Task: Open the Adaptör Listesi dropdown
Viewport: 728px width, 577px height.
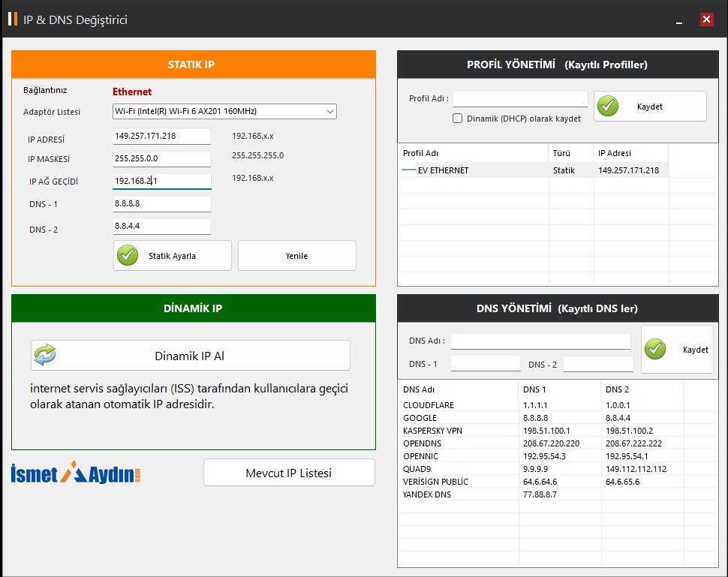Action: pos(224,112)
